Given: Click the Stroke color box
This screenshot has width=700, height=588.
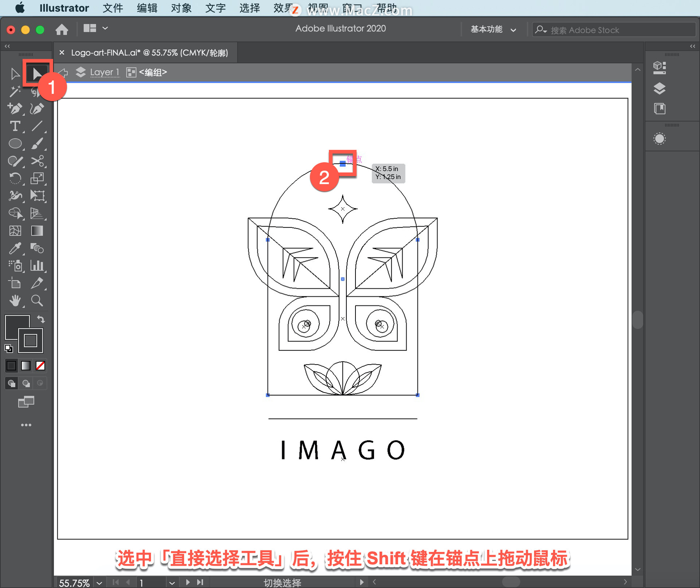Looking at the screenshot, I should pos(31,340).
